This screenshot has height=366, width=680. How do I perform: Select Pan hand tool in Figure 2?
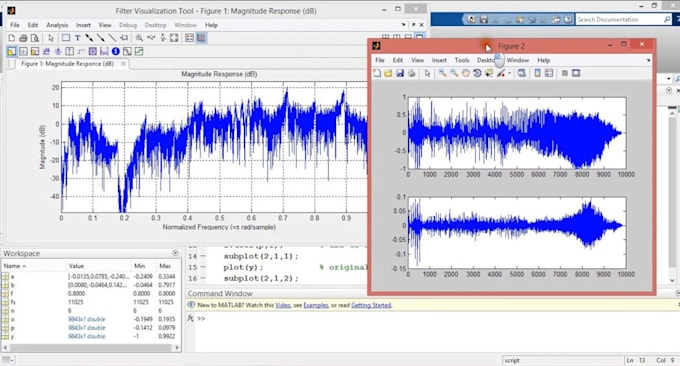click(x=465, y=73)
